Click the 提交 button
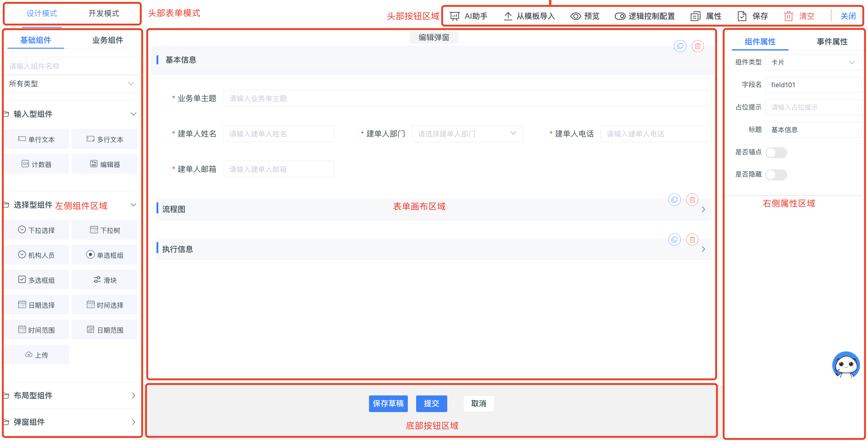This screenshot has width=868, height=441. [431, 404]
